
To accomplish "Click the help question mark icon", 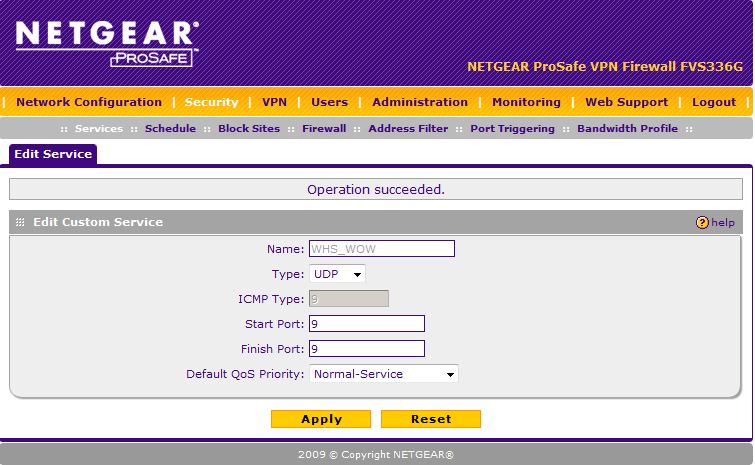I will [702, 222].
